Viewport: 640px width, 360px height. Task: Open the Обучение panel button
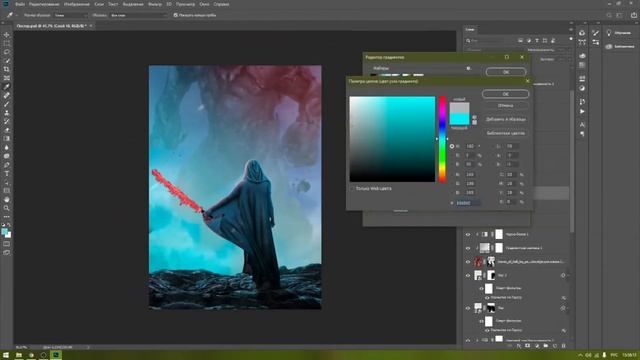[619, 33]
